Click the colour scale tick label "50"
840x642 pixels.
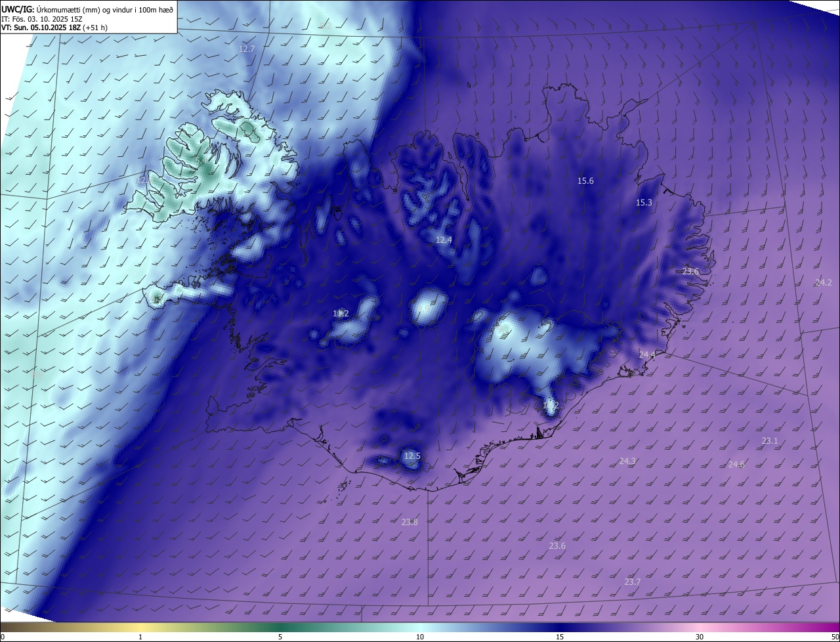pos(835,637)
